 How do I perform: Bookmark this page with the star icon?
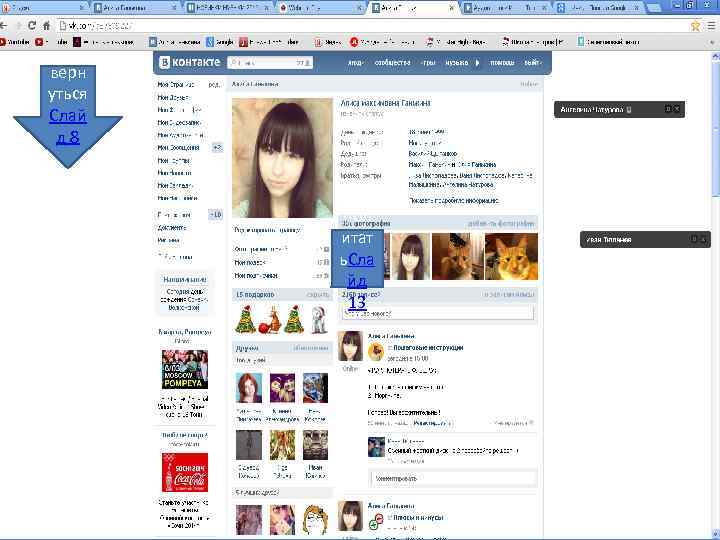tap(696, 26)
